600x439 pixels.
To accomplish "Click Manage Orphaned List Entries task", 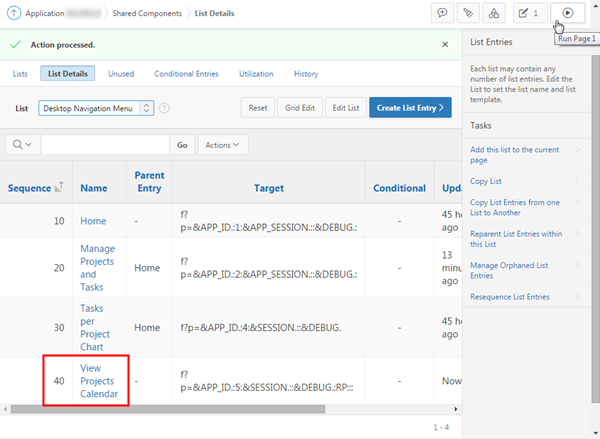I will coord(509,270).
